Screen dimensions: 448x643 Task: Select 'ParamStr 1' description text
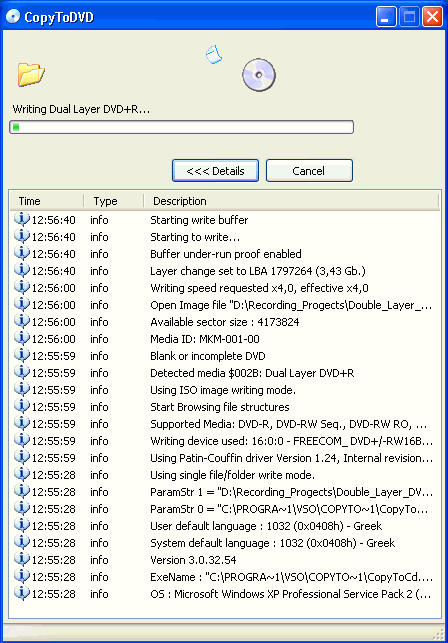tap(292, 493)
